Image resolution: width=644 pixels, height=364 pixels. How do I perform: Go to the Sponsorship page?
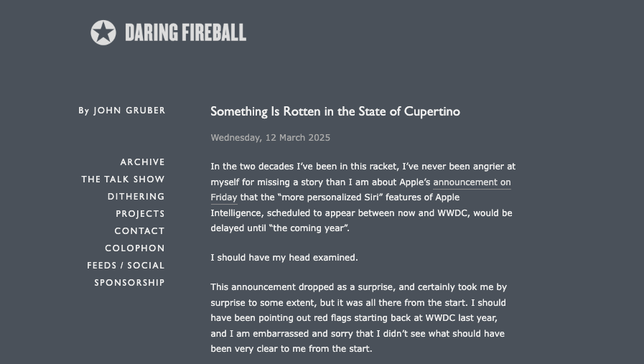coord(129,283)
